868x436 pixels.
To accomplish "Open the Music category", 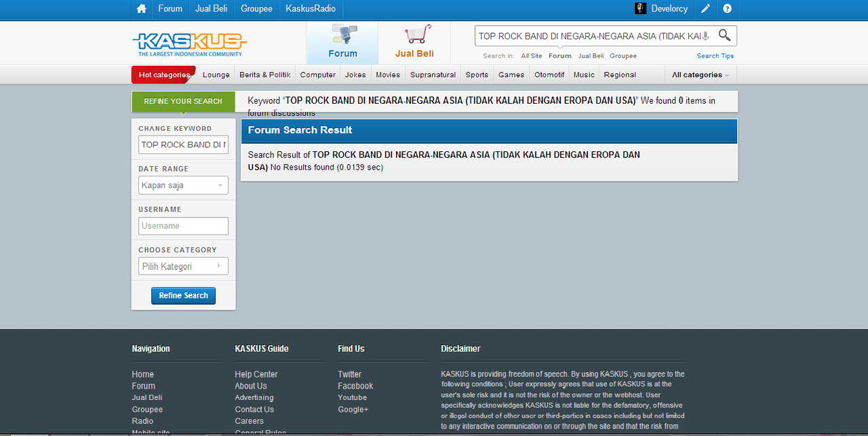I will pyautogui.click(x=584, y=75).
